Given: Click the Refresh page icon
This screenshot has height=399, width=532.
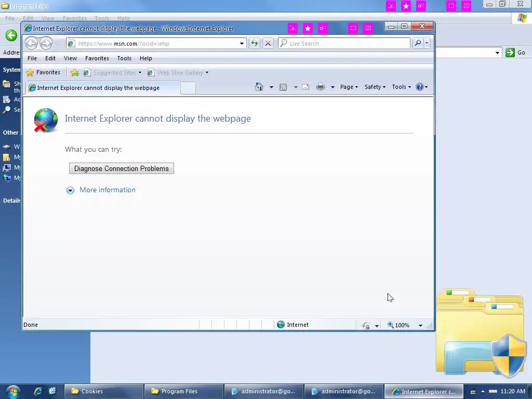Looking at the screenshot, I should click(x=255, y=44).
